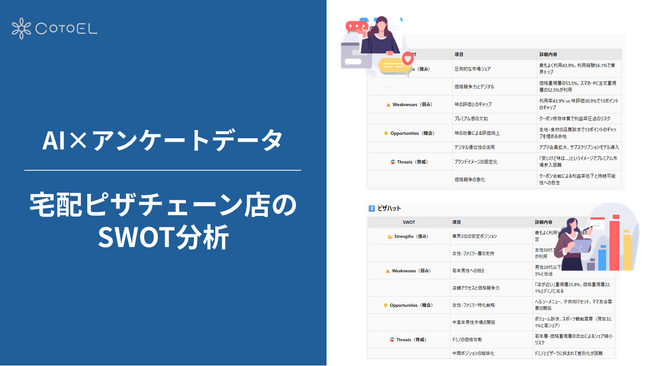Screen dimensions: 650x366
Task: Click the thumbs-up icon beside Strengths
Action: pos(390,236)
